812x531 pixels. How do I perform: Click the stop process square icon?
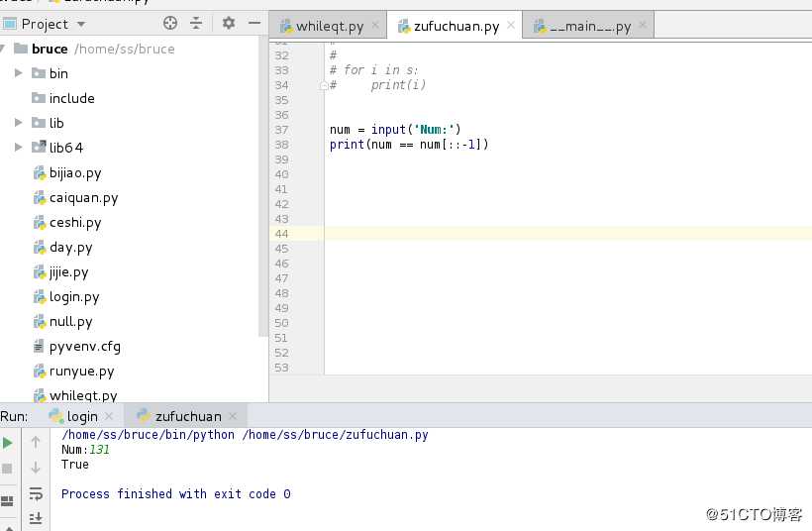tap(7, 469)
